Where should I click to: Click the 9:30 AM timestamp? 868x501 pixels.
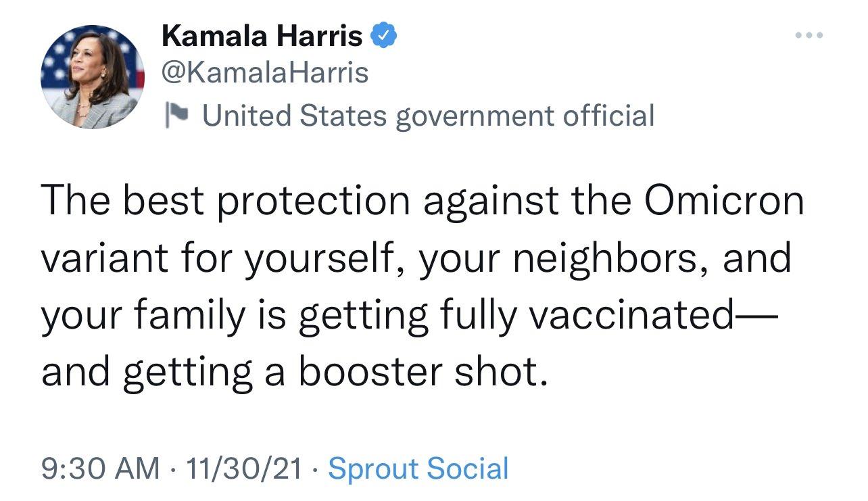coord(101,469)
